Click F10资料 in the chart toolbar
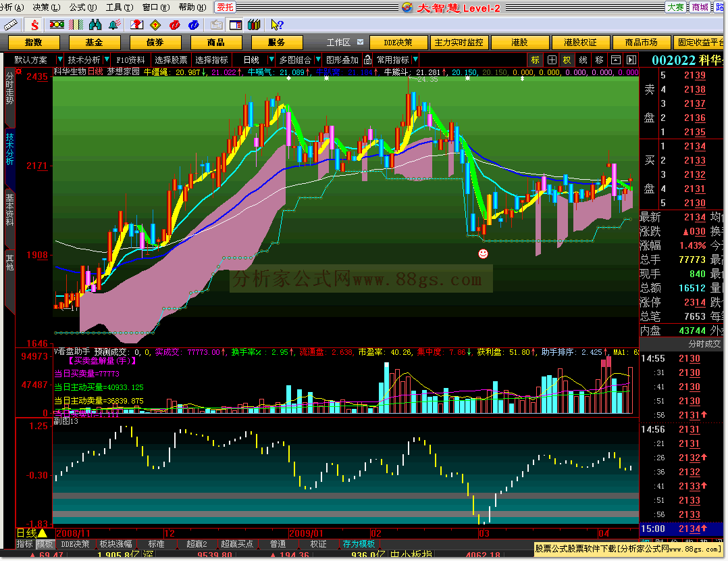The height and width of the screenshot is (561, 728). coord(130,60)
